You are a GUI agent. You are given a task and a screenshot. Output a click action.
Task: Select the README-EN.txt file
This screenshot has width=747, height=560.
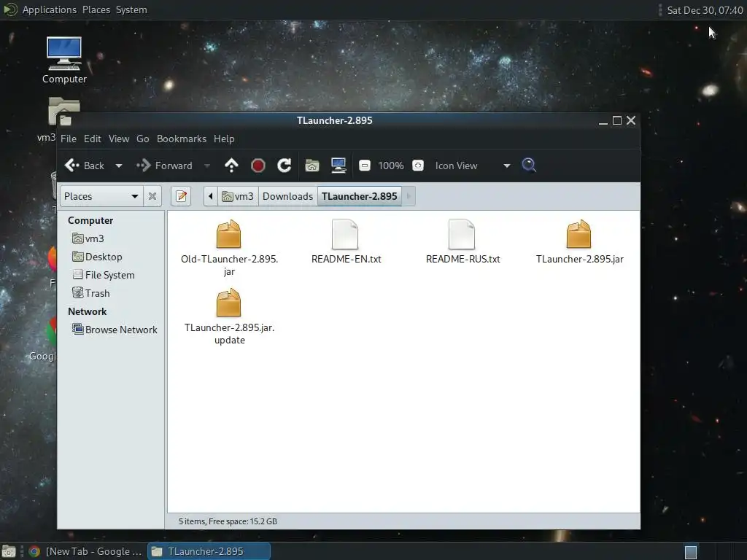347,242
